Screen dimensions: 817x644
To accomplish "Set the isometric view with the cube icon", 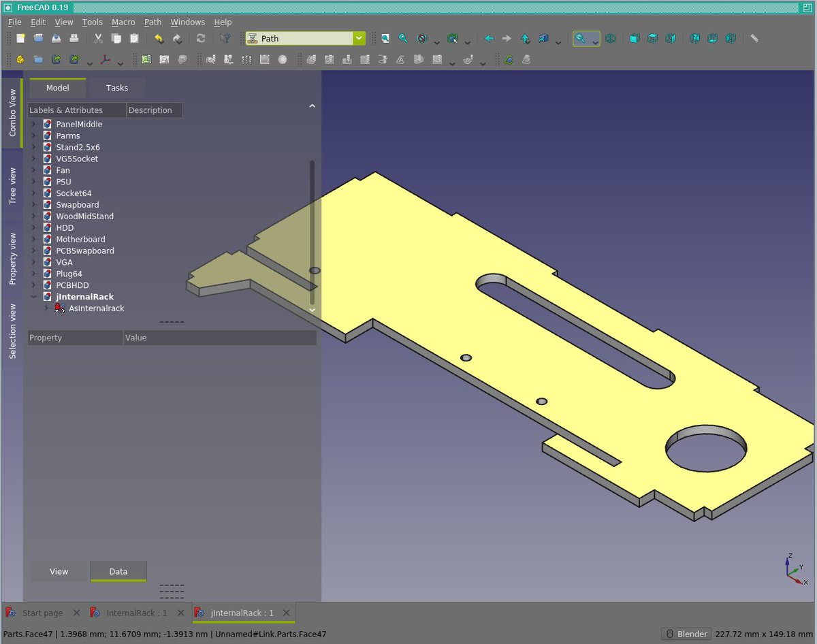I will click(x=610, y=39).
